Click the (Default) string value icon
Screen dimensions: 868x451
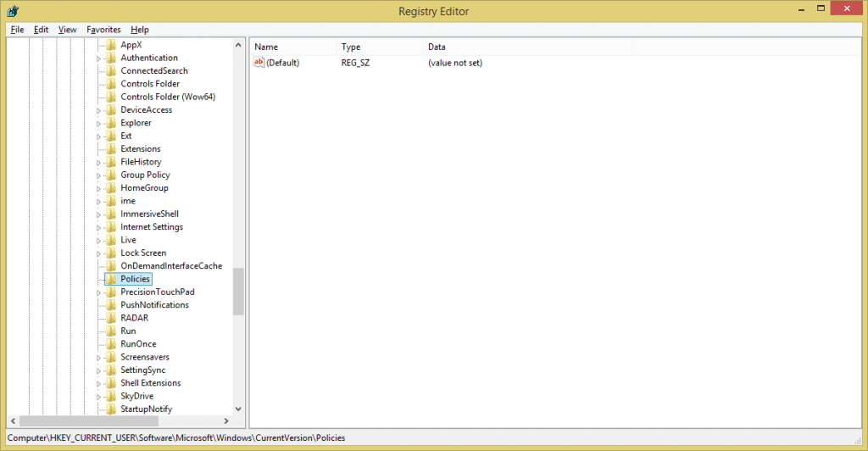point(259,63)
